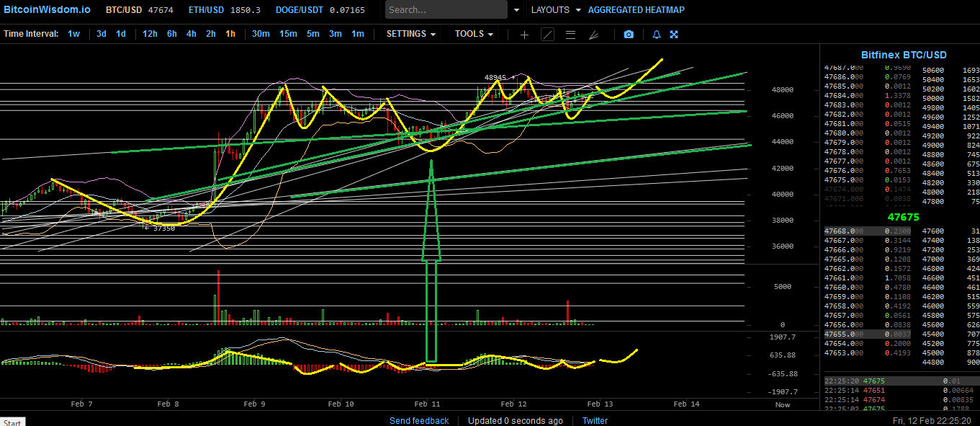This screenshot has height=426, width=980.
Task: Click the Feb 11 date on time axis
Action: [426, 404]
